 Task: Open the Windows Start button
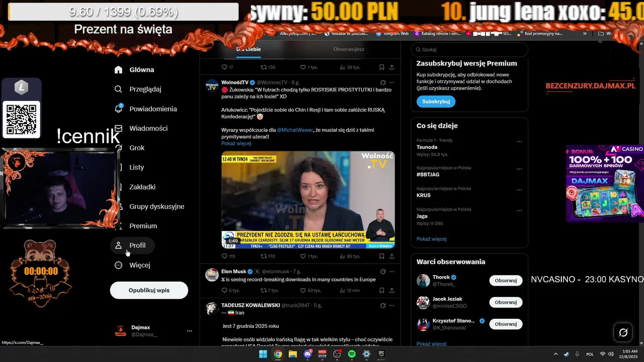coord(263,354)
